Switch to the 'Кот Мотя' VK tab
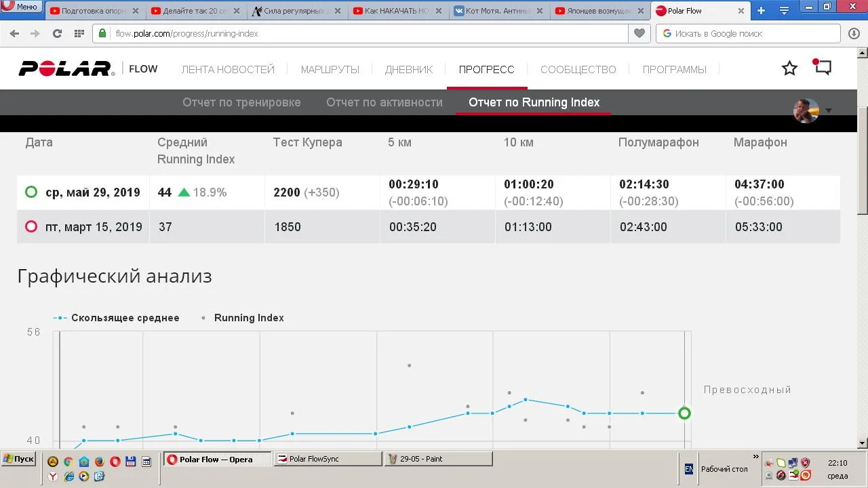The height and width of the screenshot is (488, 868). point(498,11)
